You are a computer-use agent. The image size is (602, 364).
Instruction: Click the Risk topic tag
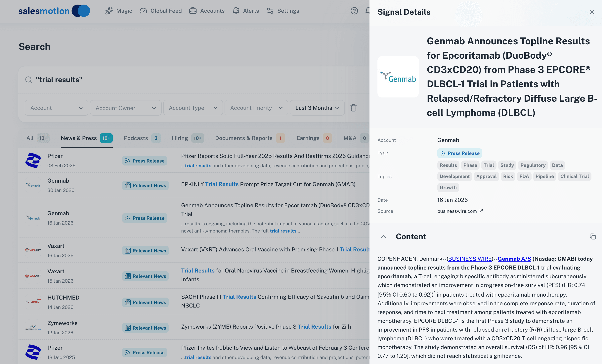coord(508,176)
